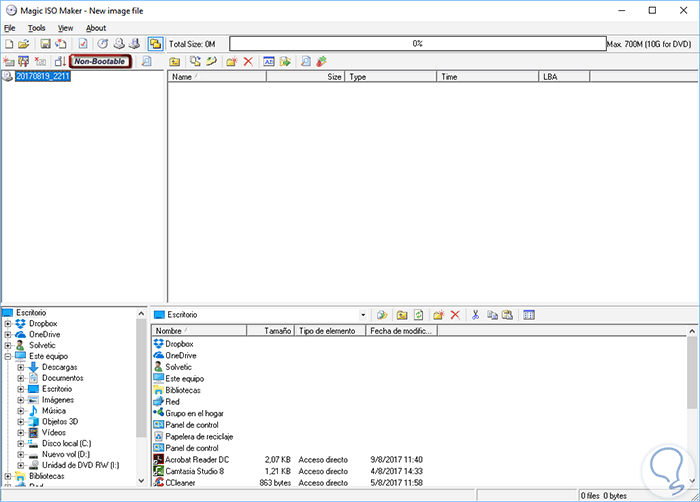Click the sort order icon with red arrow
Screen dimensions: 700x502
(60, 61)
